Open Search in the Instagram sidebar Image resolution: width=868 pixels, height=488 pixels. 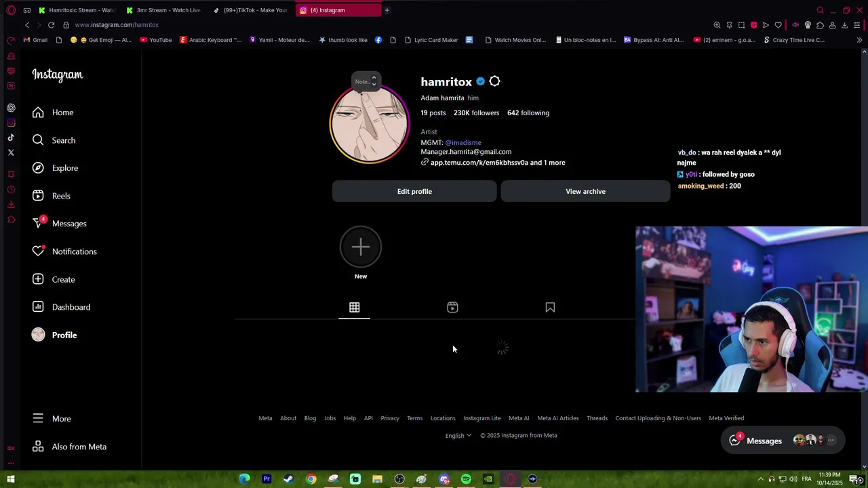tap(54, 140)
